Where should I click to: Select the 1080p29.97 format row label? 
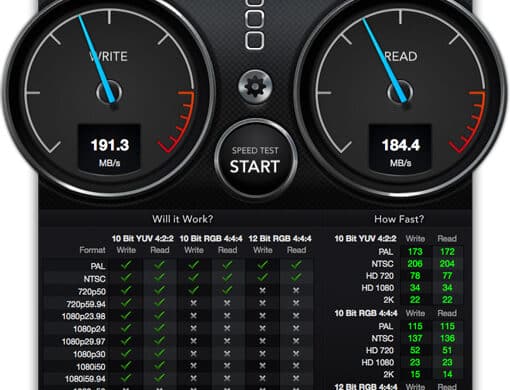(x=84, y=342)
